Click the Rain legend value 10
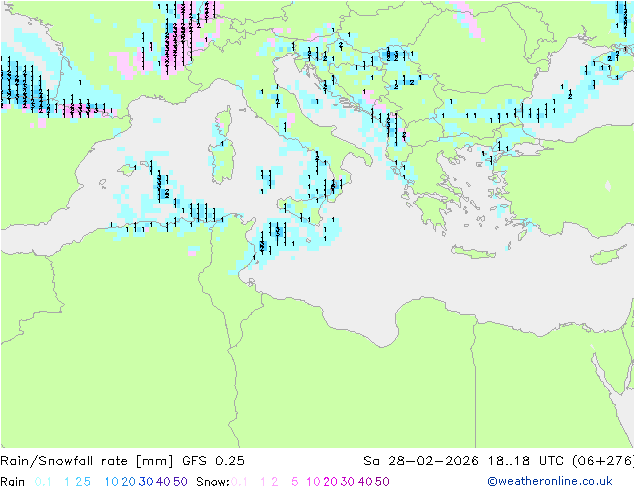634x490 pixels. point(112,482)
